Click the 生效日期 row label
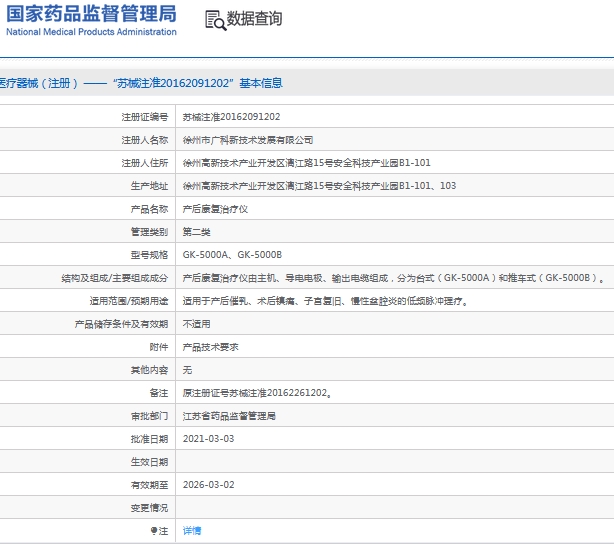 [x=149, y=462]
